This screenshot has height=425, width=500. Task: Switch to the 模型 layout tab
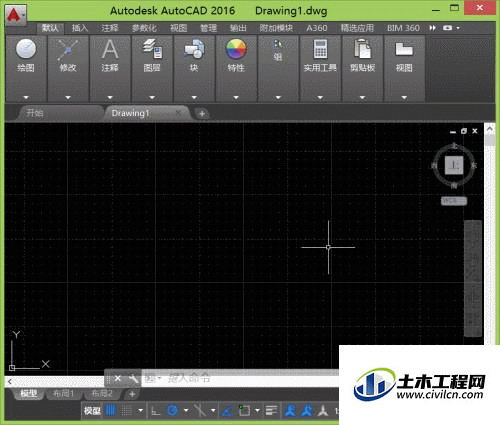pos(29,394)
